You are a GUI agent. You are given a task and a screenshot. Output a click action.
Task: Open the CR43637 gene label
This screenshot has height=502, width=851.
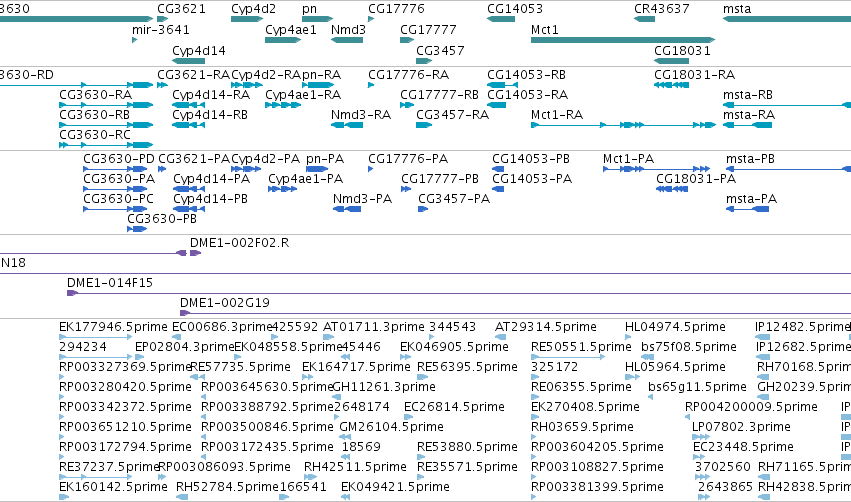click(x=662, y=9)
